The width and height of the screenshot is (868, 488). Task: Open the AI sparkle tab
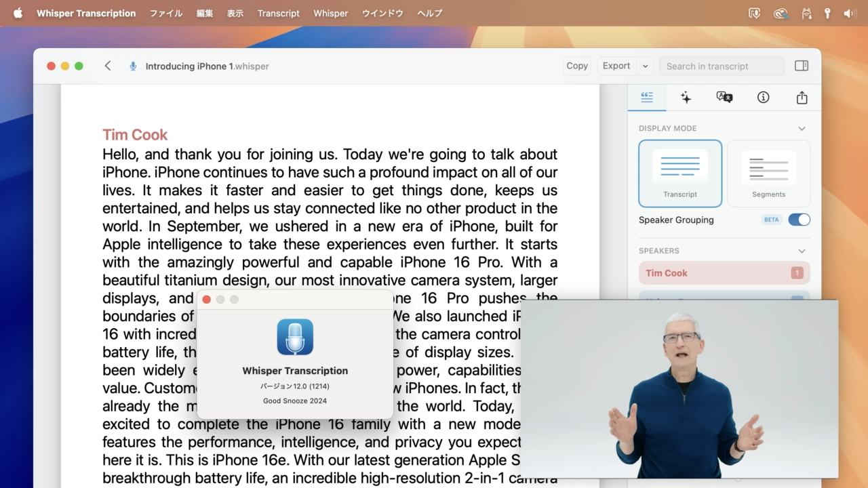686,98
